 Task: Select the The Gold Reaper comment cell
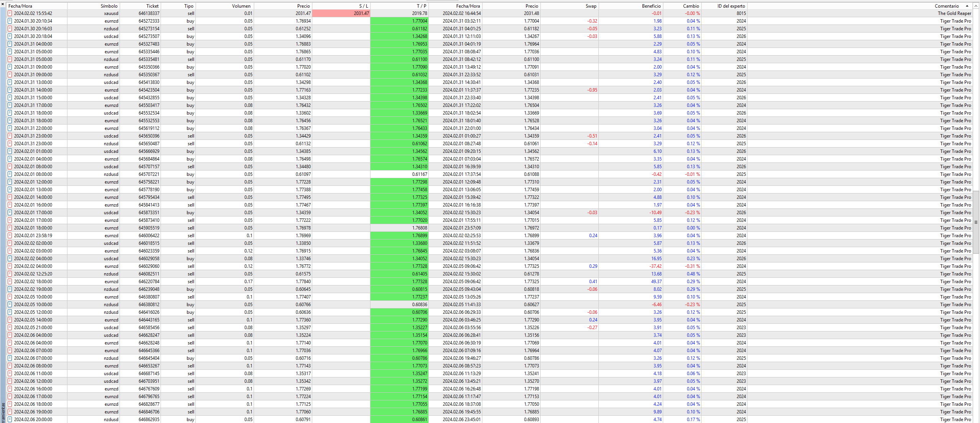click(x=954, y=13)
